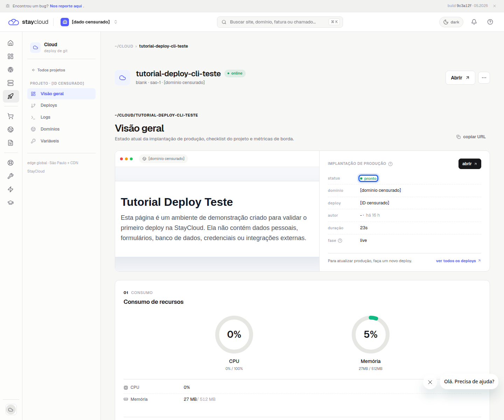This screenshot has height=420, width=504.
Task: Close the chat help bubble
Action: click(x=430, y=382)
